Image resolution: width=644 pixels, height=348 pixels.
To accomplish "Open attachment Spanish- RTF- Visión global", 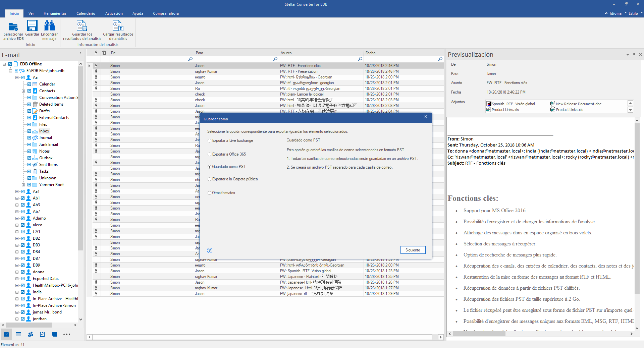I will click(511, 104).
